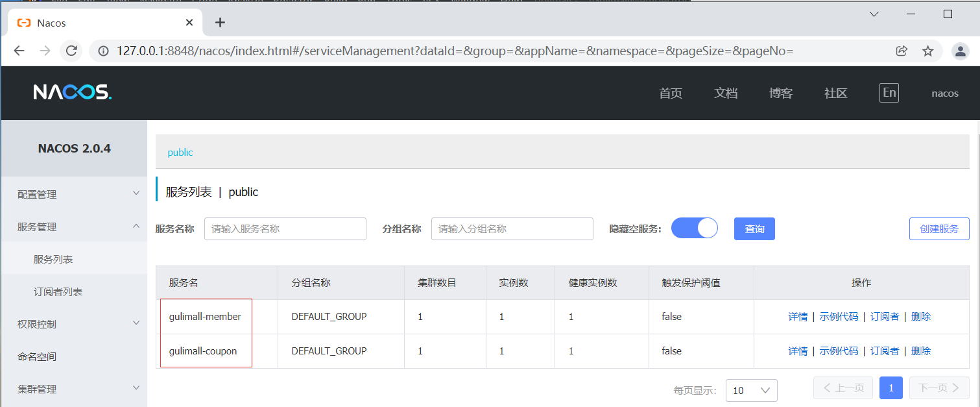Screen dimensions: 980x407
Task: Click the gulimall-coupon service name
Action: pyautogui.click(x=203, y=351)
